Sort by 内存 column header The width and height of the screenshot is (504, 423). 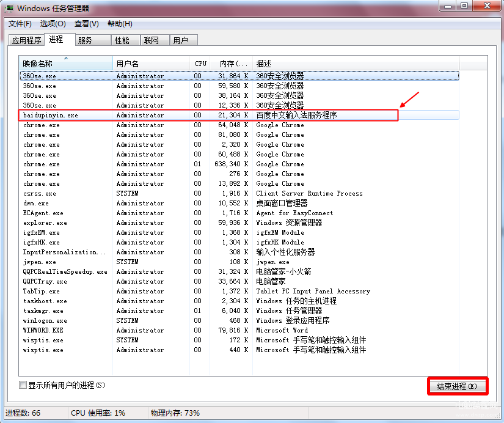232,64
